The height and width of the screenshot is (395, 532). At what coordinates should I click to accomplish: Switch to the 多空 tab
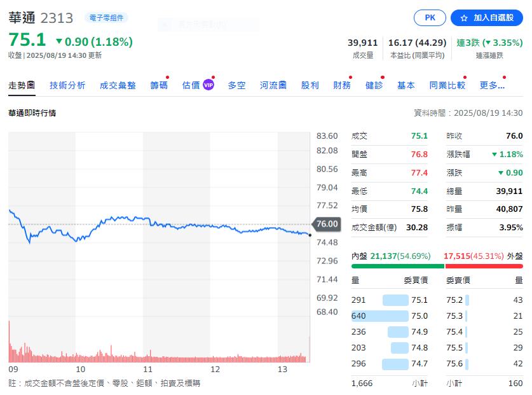[236, 85]
